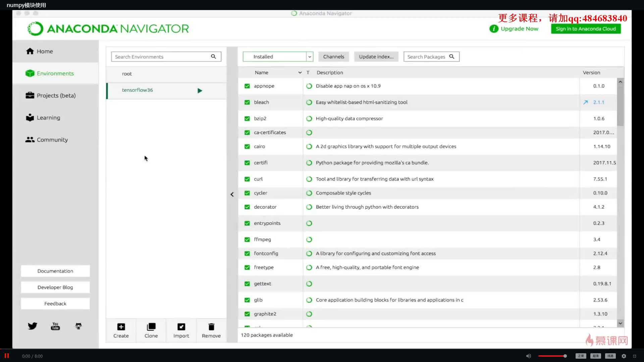This screenshot has height=362, width=644.
Task: Click the bleach version 2.1.1 link
Action: pyautogui.click(x=599, y=102)
